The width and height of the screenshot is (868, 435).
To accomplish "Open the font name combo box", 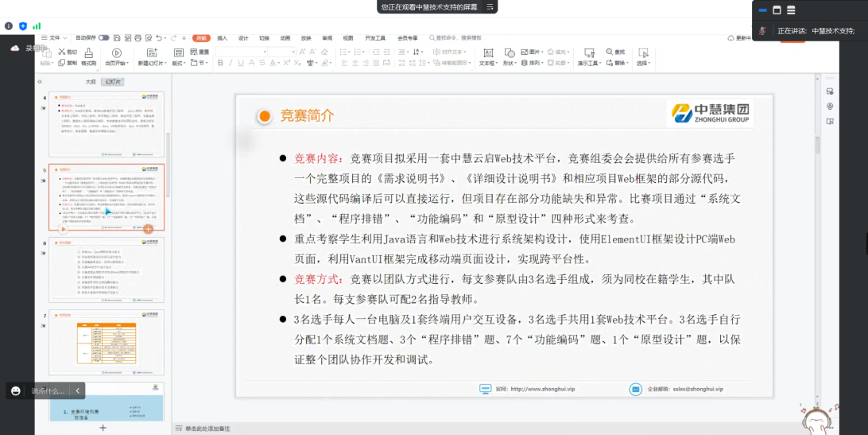I will click(x=242, y=52).
